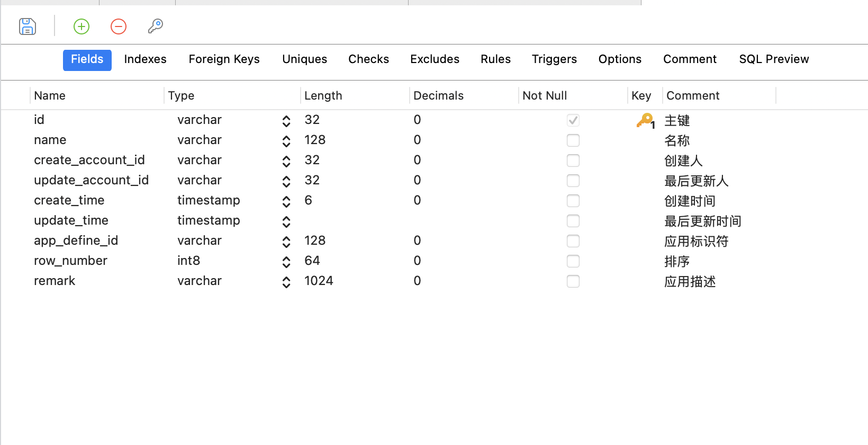
Task: Enable Not Null for row_number
Action: pos(573,261)
